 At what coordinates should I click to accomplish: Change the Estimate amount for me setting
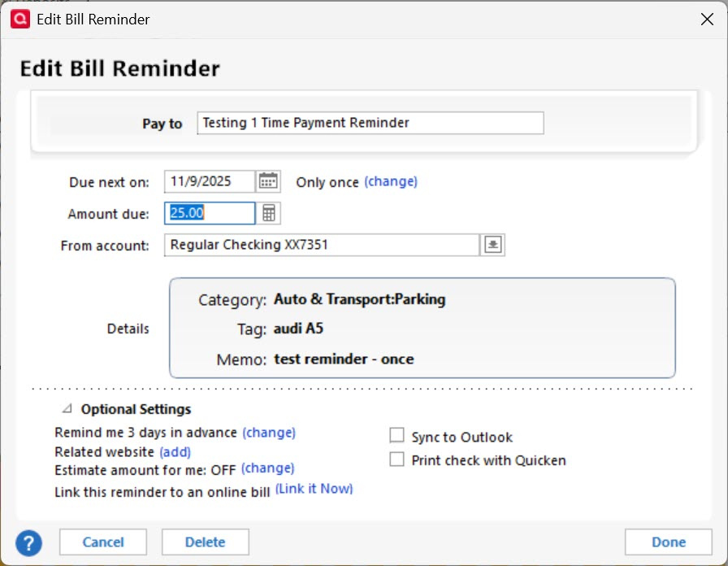pos(268,468)
